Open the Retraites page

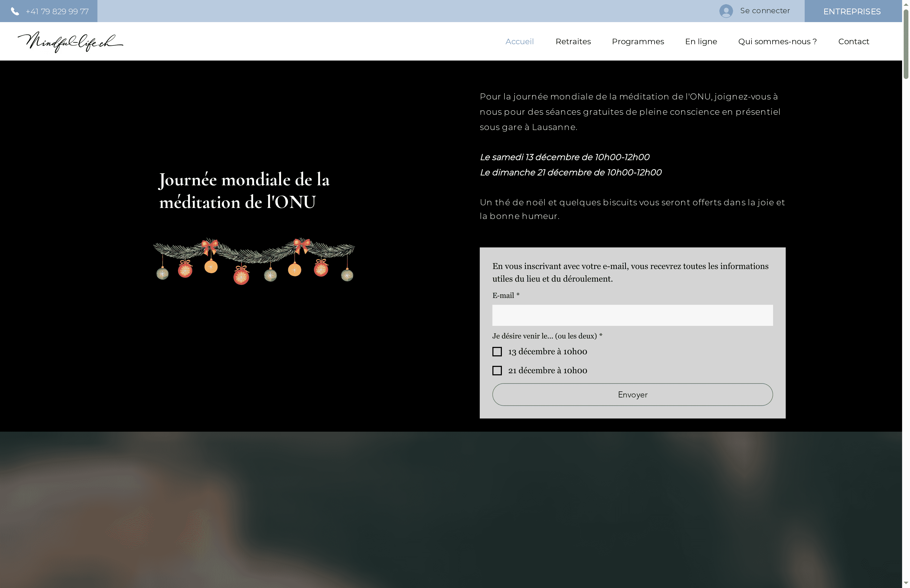point(573,41)
